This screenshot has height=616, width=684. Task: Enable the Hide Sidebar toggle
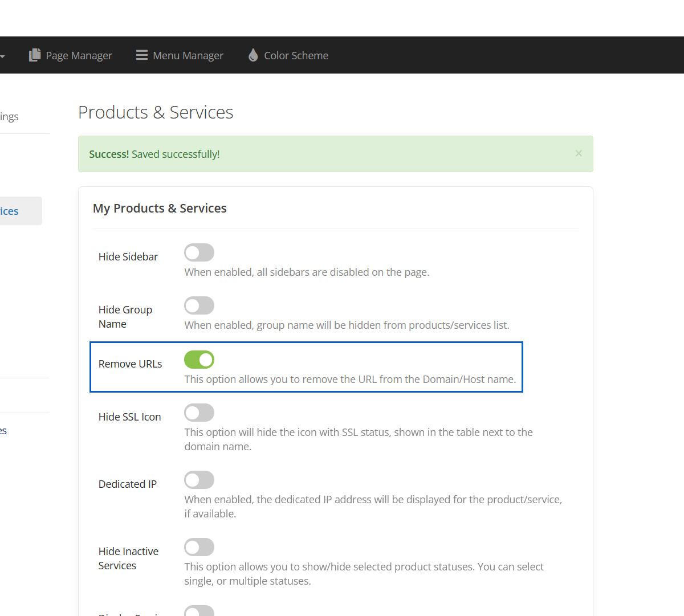click(199, 252)
